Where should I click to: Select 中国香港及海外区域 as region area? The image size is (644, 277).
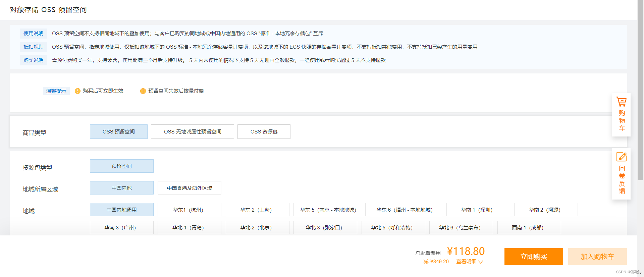tap(190, 188)
